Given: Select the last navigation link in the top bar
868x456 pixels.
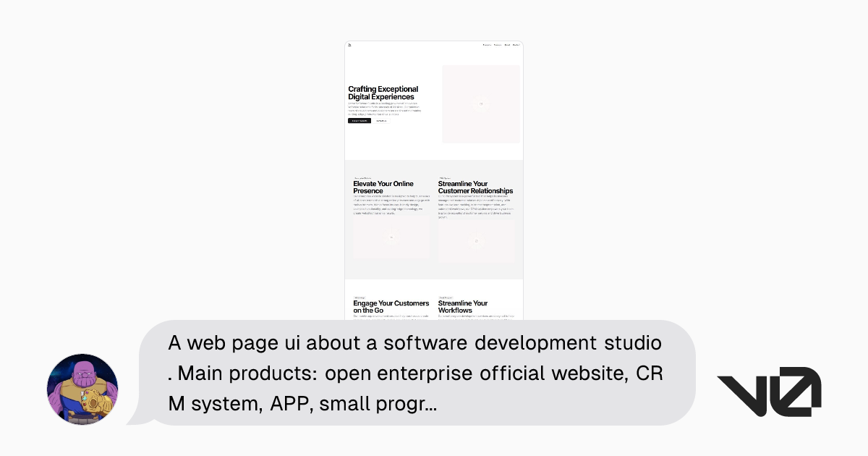Looking at the screenshot, I should coord(517,45).
